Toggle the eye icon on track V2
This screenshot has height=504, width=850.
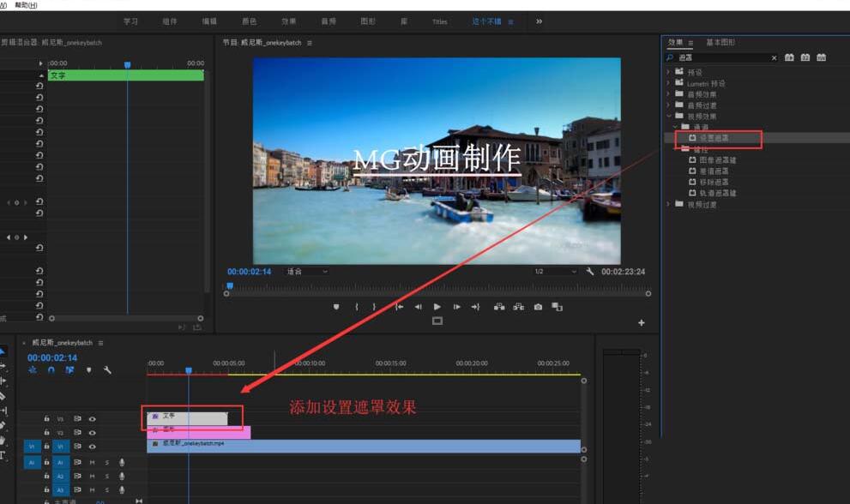[x=93, y=432]
